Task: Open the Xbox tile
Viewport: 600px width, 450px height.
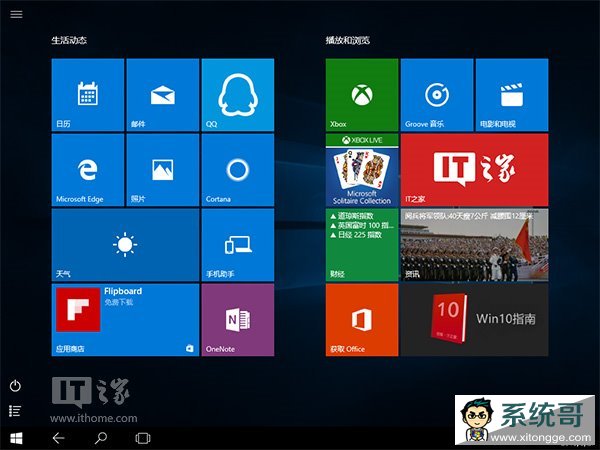Action: pos(362,95)
